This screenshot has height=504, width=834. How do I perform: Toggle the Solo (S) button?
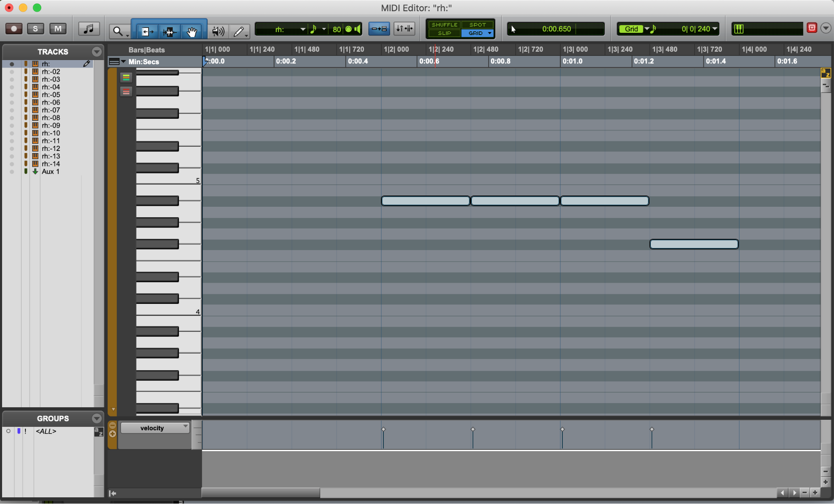(35, 29)
